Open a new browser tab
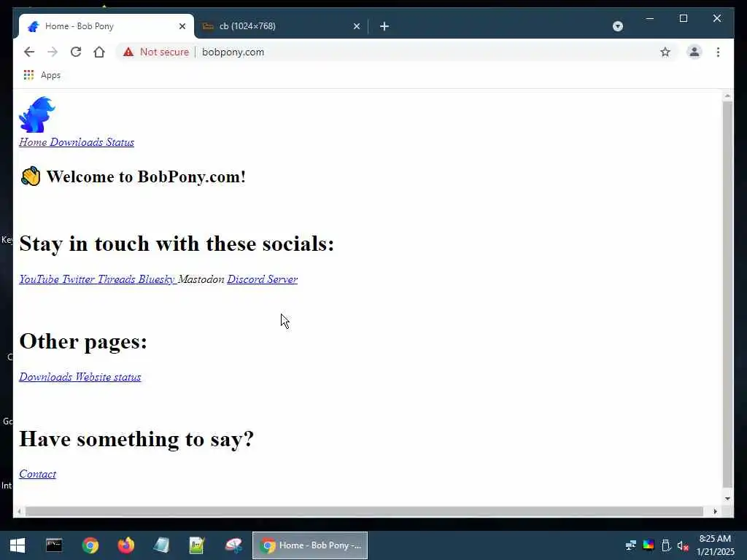This screenshot has height=560, width=747. point(384,26)
